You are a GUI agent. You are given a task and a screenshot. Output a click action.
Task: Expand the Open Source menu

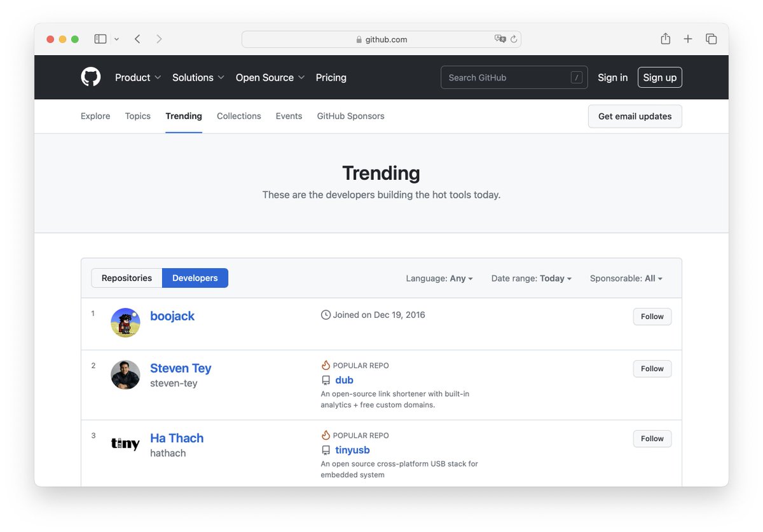(270, 78)
